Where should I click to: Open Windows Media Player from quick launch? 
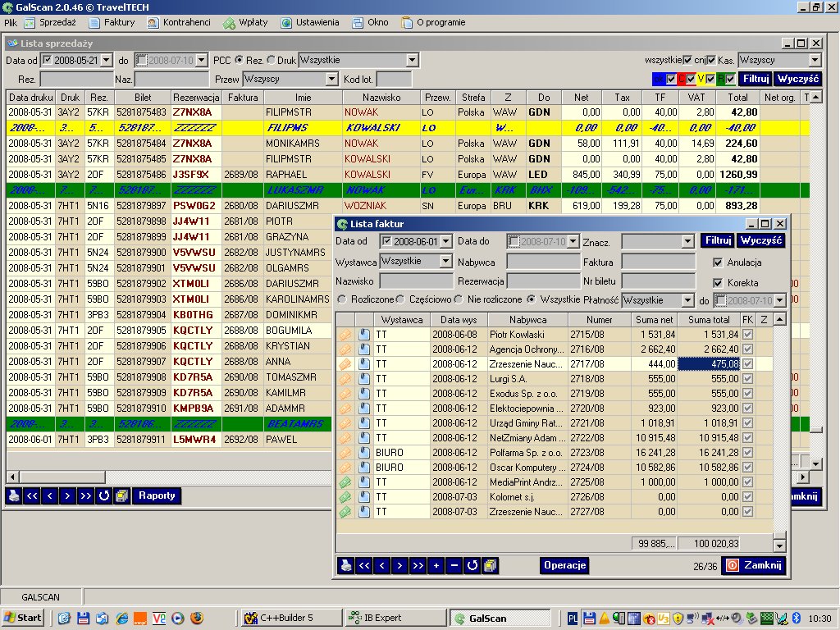tap(178, 618)
